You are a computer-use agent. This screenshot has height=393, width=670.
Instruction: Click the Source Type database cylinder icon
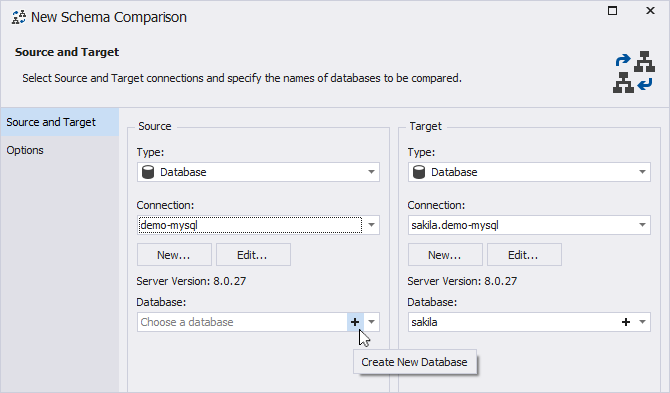[148, 172]
